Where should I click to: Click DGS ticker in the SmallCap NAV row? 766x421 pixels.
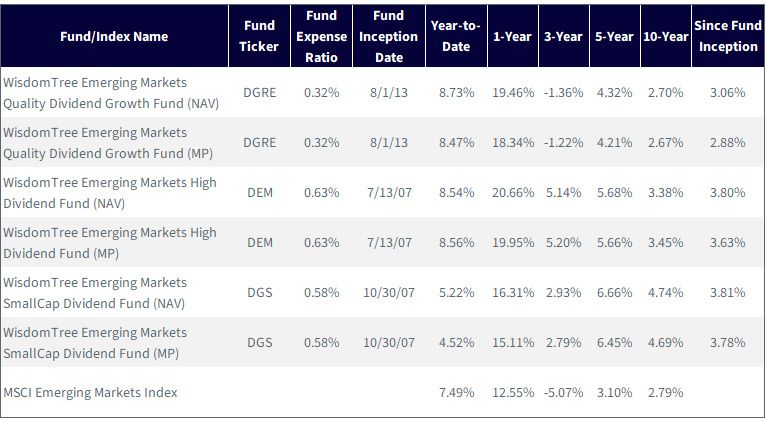click(259, 293)
